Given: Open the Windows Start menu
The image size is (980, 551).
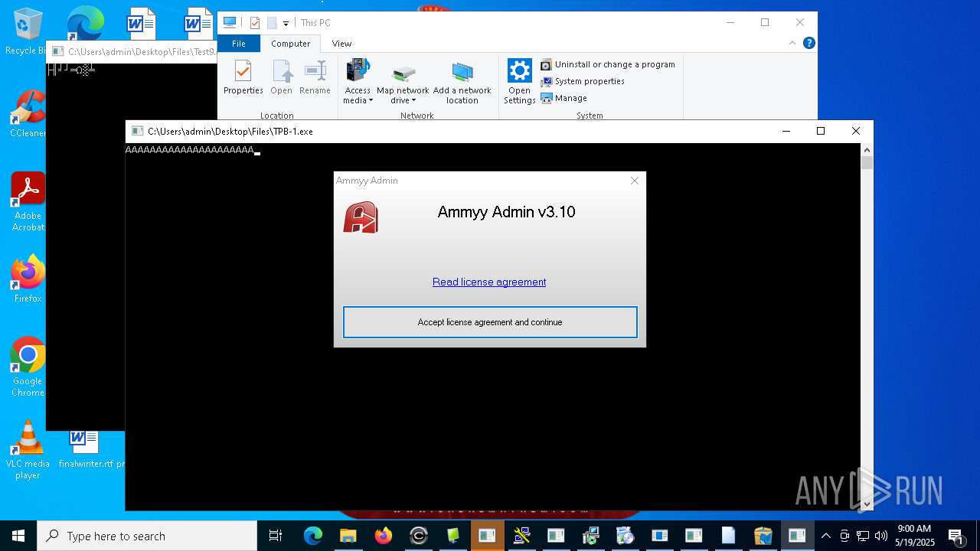Looking at the screenshot, I should [x=18, y=536].
